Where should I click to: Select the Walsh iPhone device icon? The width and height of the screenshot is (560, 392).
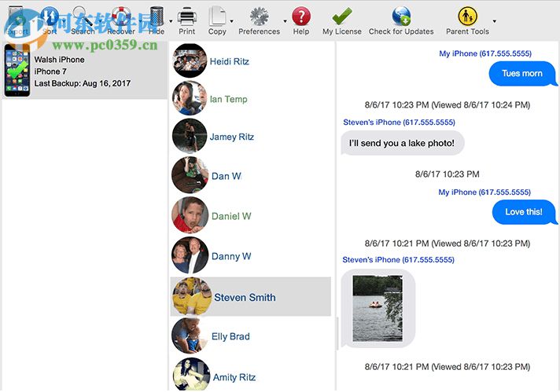(x=17, y=70)
